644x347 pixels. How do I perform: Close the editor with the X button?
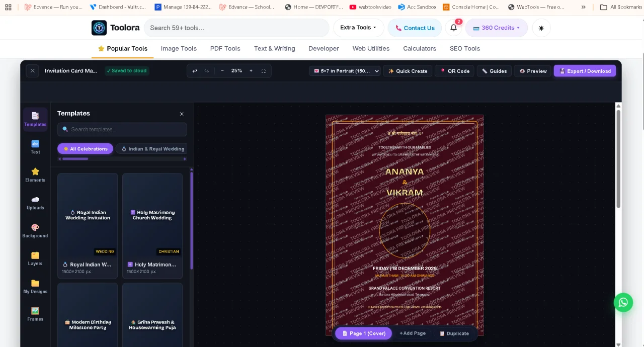click(32, 71)
